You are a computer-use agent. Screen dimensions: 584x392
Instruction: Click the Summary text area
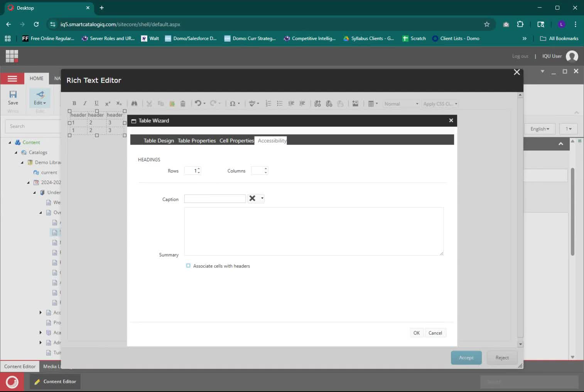tap(314, 231)
